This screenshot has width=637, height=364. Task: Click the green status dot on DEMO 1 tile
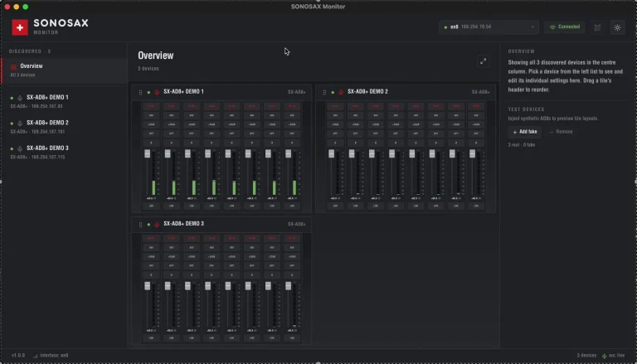(148, 92)
